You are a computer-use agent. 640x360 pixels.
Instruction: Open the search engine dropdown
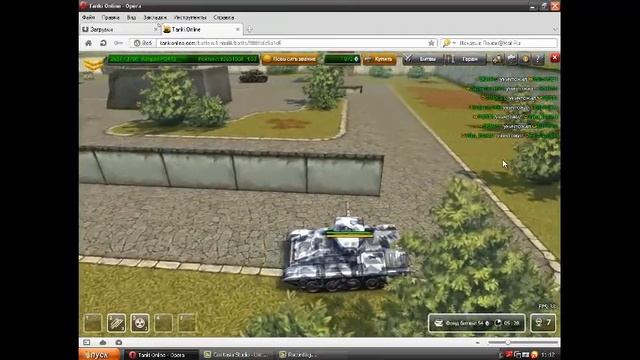449,43
